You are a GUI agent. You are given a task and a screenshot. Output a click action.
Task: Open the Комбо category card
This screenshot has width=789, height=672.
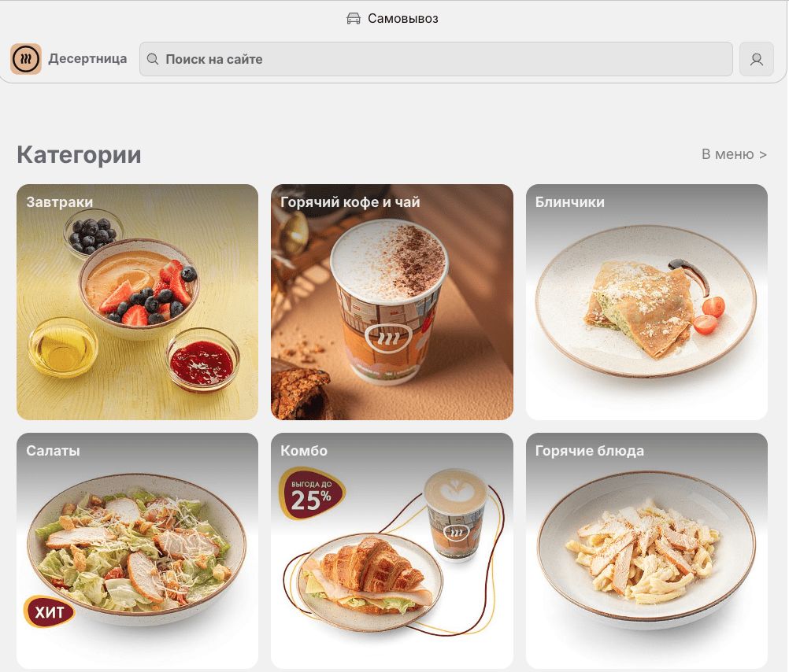point(392,551)
